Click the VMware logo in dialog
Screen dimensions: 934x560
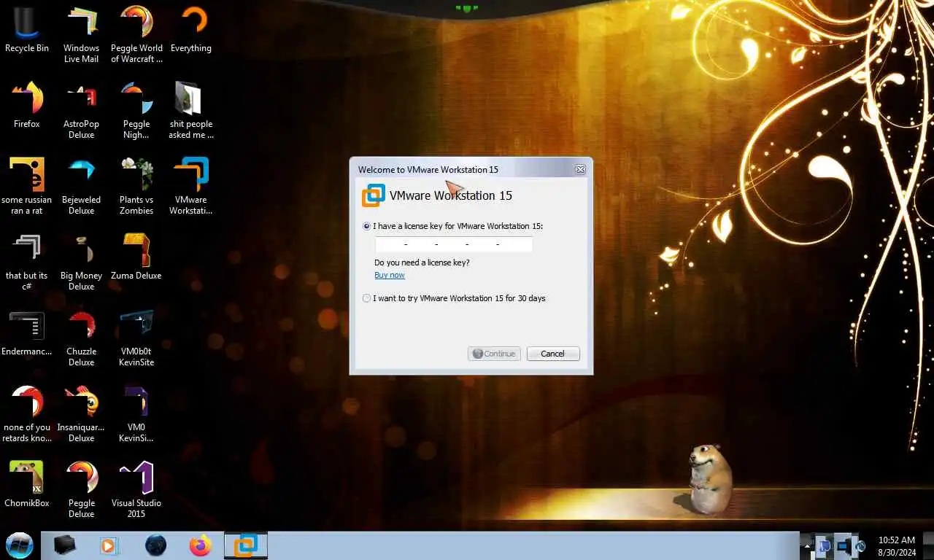pos(374,195)
